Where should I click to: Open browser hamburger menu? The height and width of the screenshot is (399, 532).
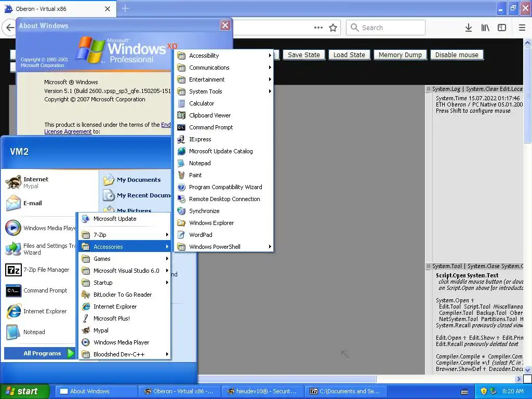coord(522,28)
